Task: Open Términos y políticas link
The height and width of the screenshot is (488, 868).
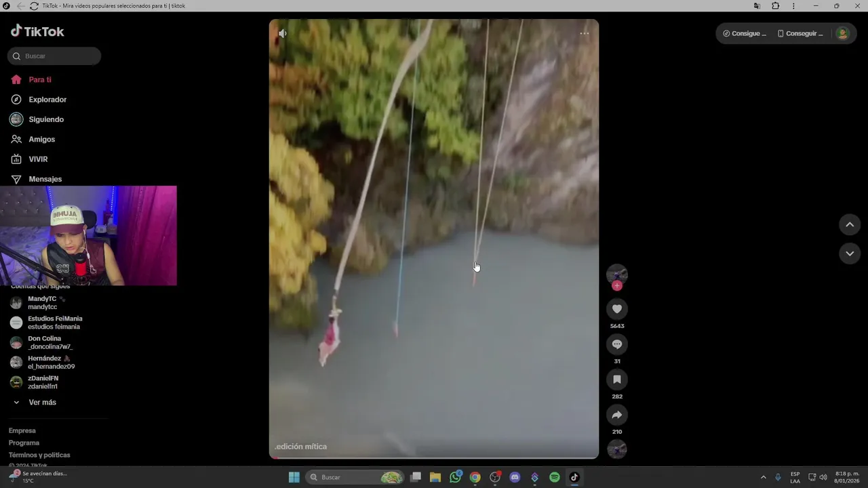Action: pos(39,455)
